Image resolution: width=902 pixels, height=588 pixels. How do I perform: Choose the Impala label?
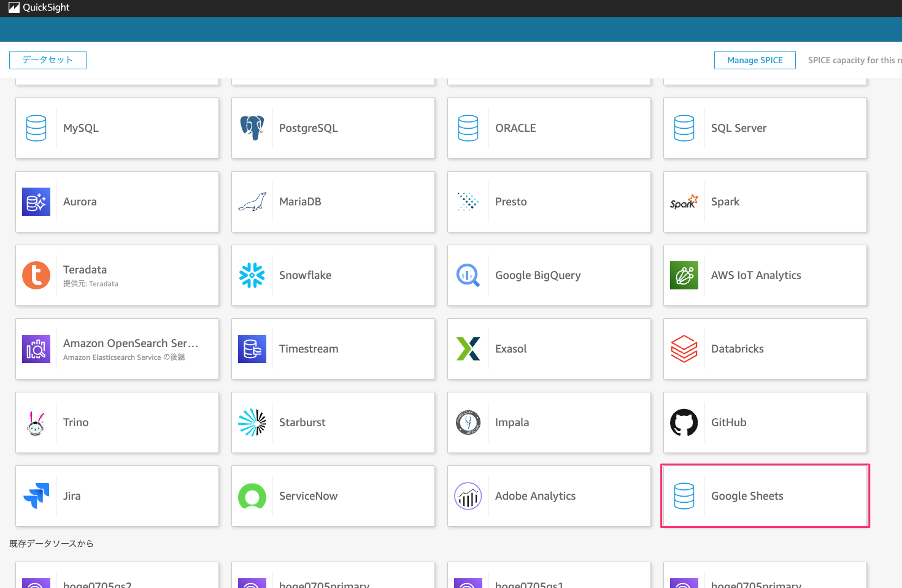point(512,422)
